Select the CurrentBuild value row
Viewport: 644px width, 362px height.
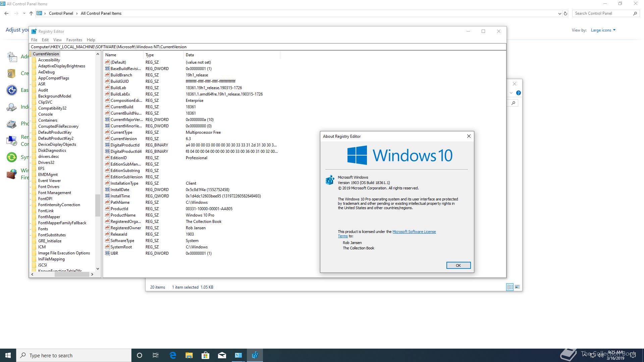pyautogui.click(x=191, y=107)
